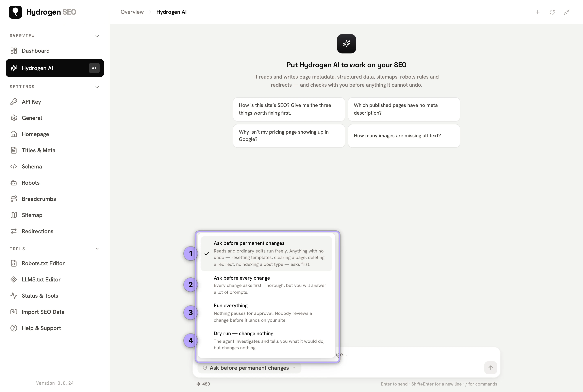Click the file icon beside Robots.txt Editor

tap(14, 263)
